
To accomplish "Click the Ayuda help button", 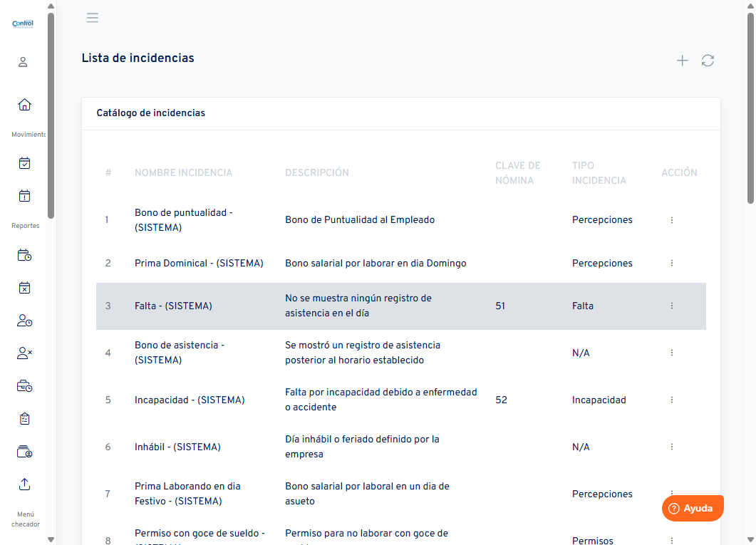I will 693,509.
